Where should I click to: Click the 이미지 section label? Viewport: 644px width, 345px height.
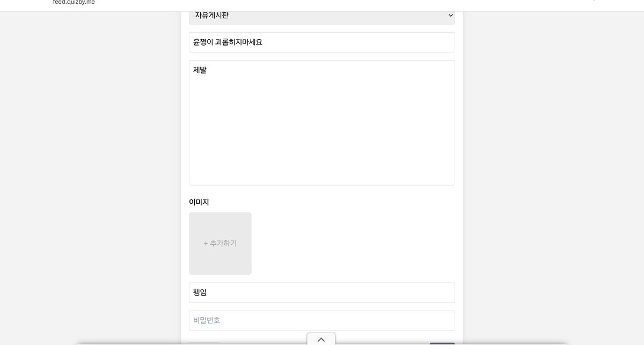199,202
